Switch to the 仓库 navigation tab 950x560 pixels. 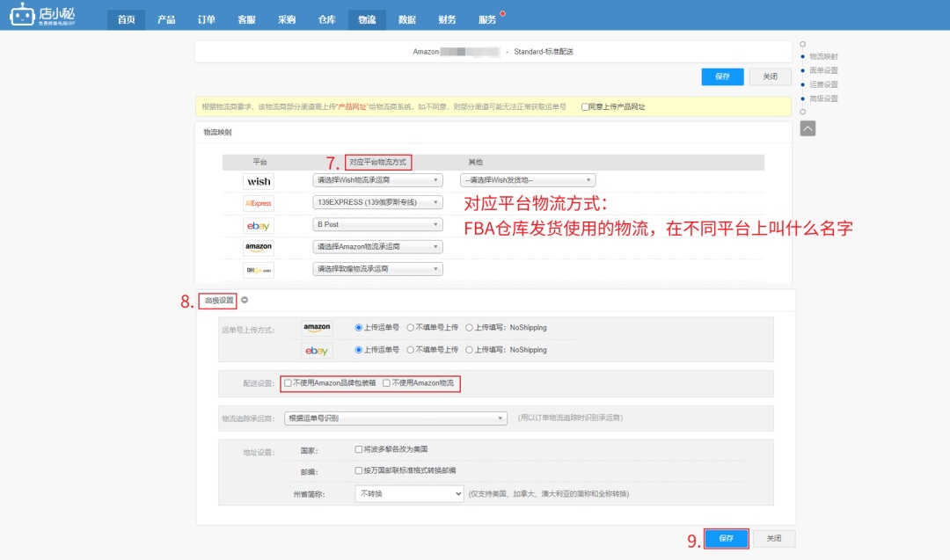326,19
